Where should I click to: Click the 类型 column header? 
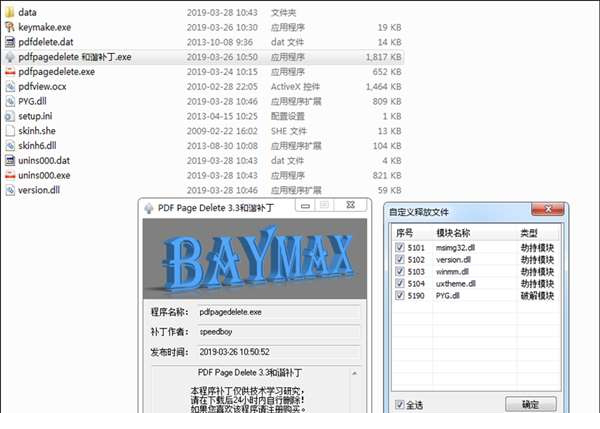tap(529, 233)
